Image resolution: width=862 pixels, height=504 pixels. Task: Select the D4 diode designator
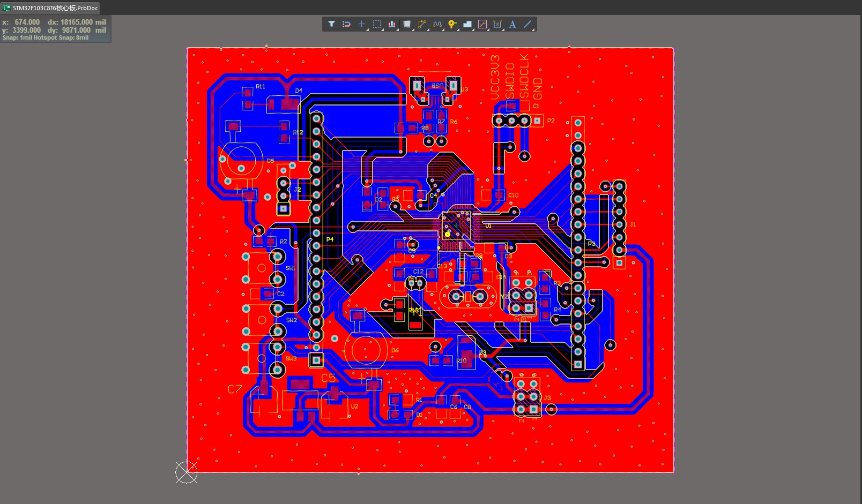299,91
